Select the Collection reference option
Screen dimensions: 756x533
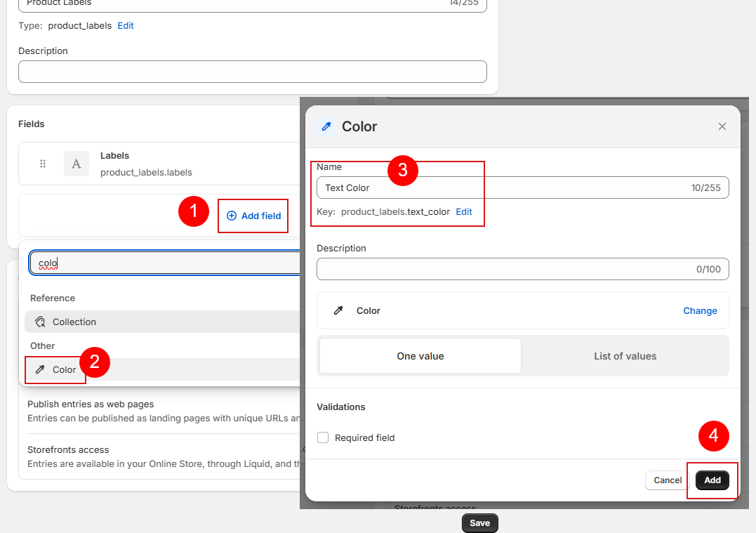click(x=74, y=322)
